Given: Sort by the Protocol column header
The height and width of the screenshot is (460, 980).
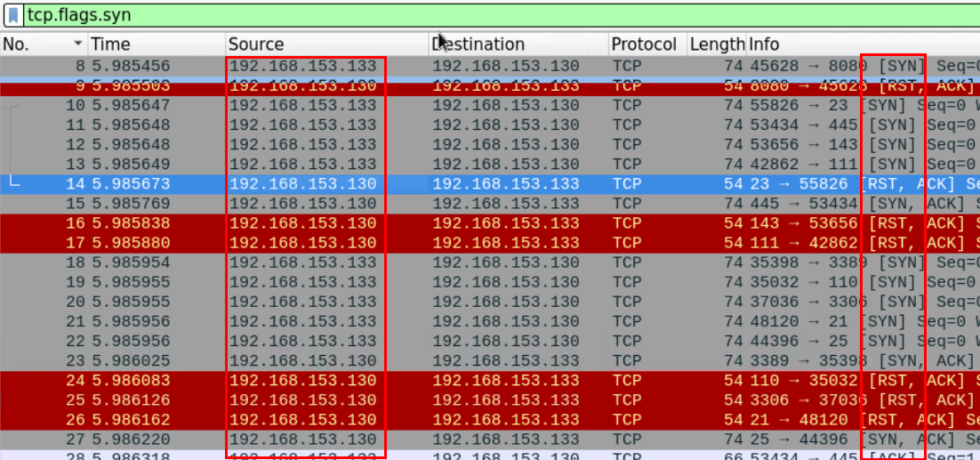Looking at the screenshot, I should [644, 44].
